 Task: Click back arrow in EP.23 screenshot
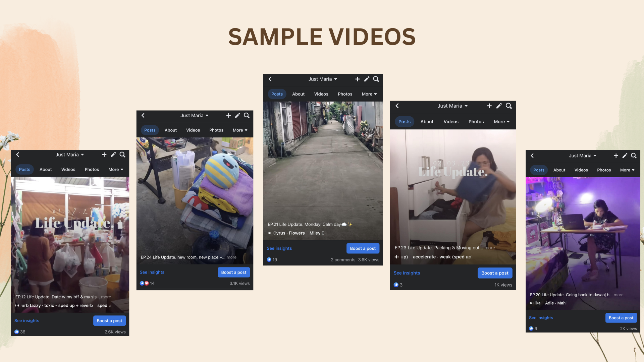tap(397, 106)
